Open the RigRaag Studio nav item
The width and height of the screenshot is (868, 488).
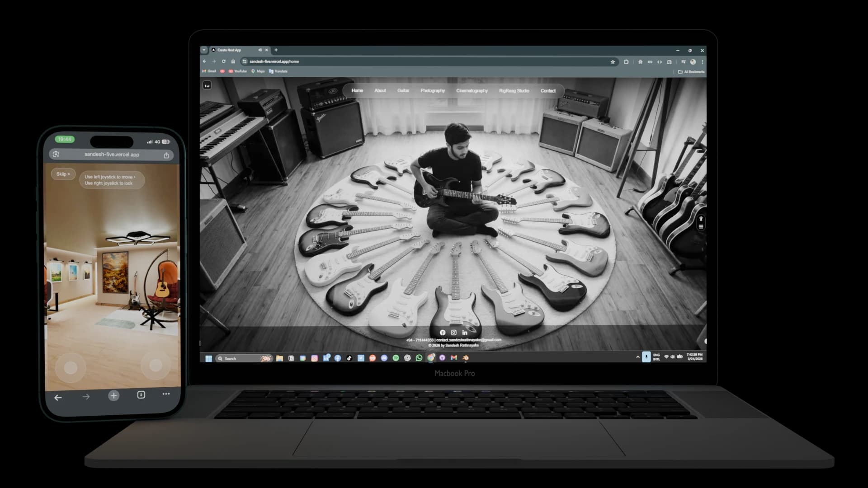click(x=514, y=91)
